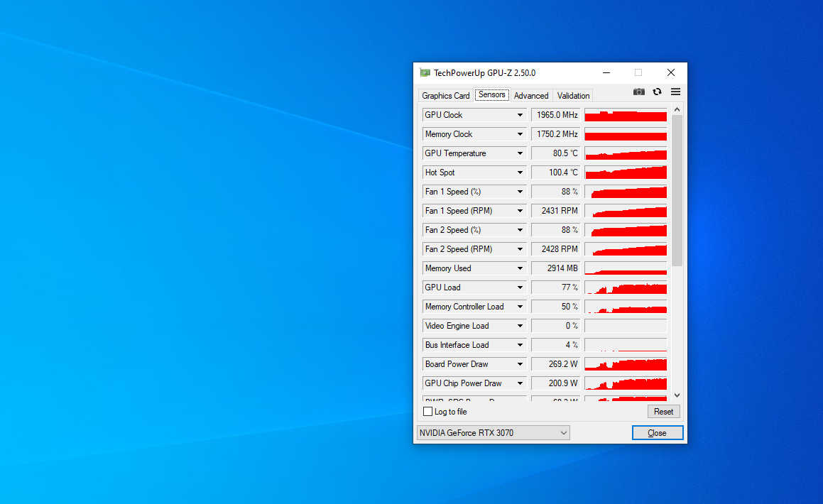Click the Memory Used value 2914 MB

(x=556, y=268)
